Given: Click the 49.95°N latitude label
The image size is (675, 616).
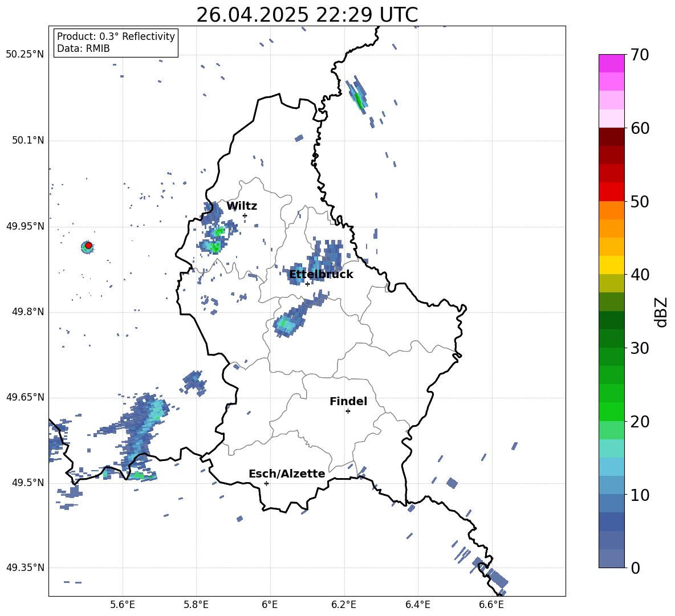Looking at the screenshot, I should click(x=25, y=226).
